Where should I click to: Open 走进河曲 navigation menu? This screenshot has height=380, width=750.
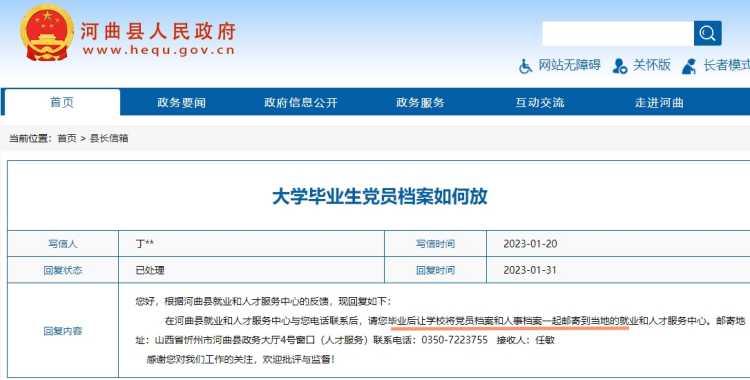pyautogui.click(x=659, y=102)
